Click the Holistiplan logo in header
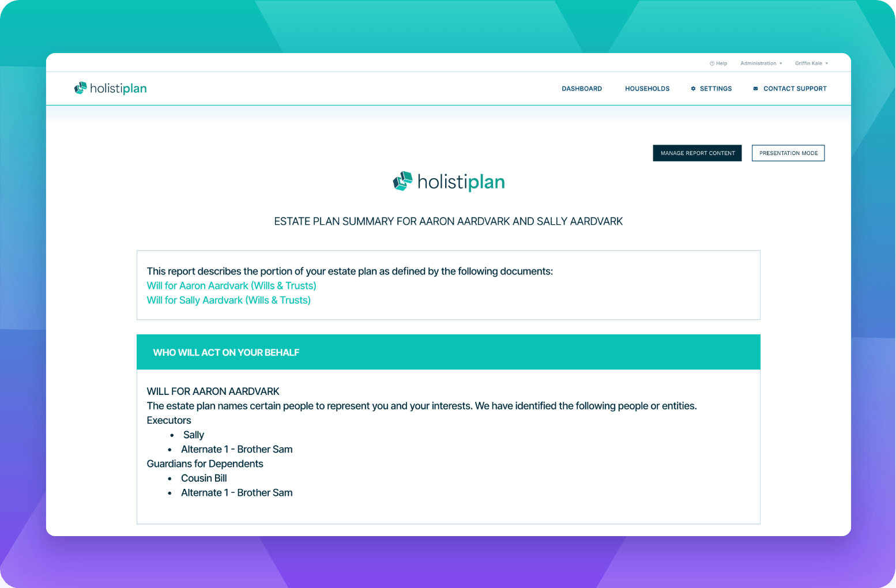The height and width of the screenshot is (588, 896). pyautogui.click(x=110, y=88)
